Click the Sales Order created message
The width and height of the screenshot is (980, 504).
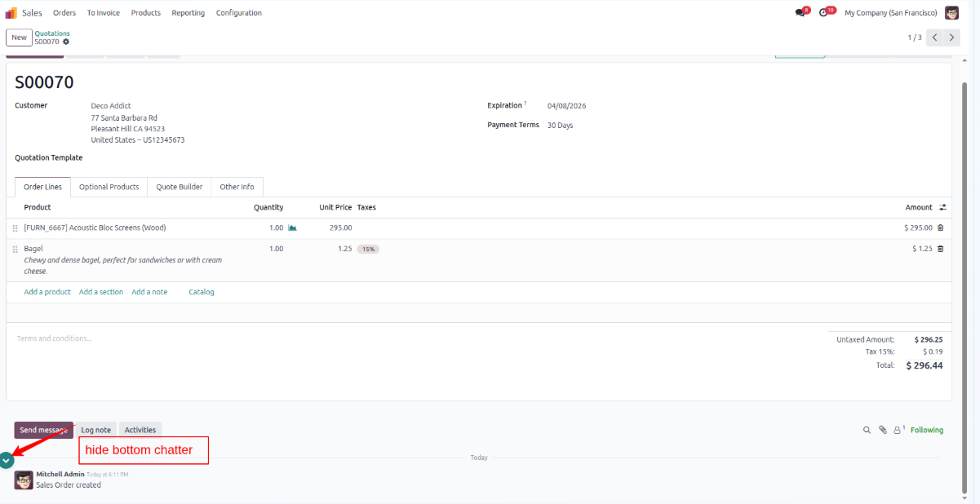click(x=69, y=485)
